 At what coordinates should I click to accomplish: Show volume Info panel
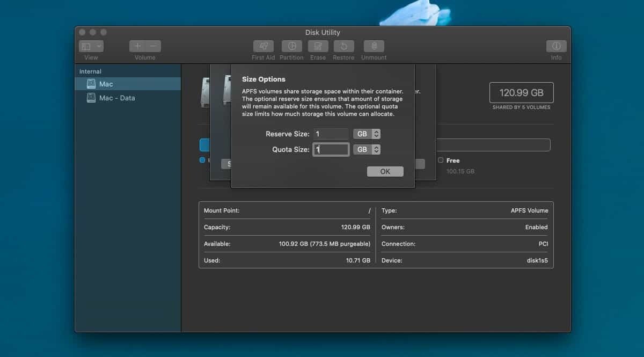click(x=556, y=47)
